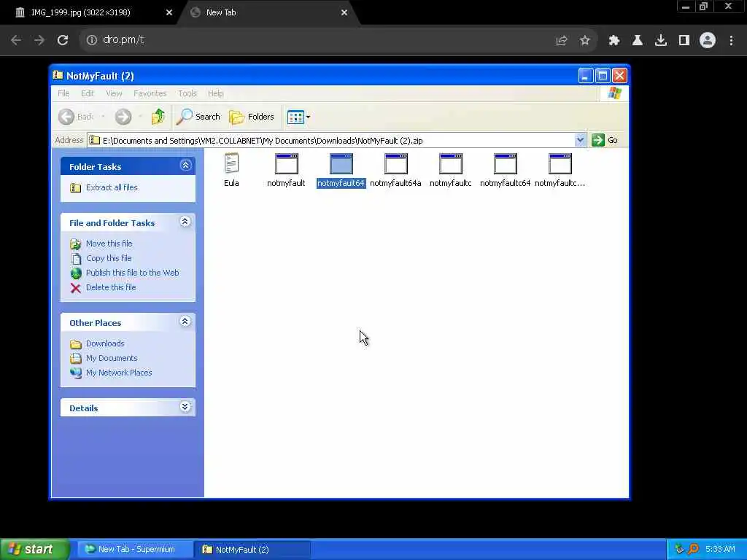
Task: Minimize the NotMyFault (2) window
Action: [x=586, y=75]
